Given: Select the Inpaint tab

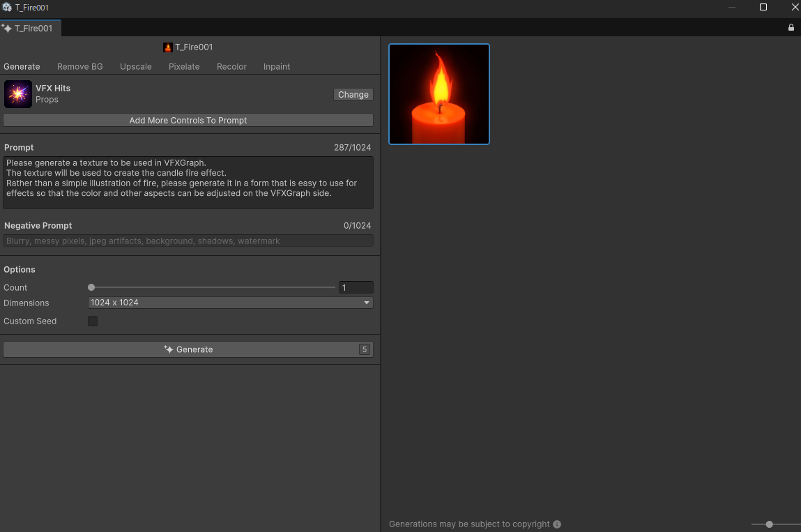Looking at the screenshot, I should pyautogui.click(x=277, y=66).
